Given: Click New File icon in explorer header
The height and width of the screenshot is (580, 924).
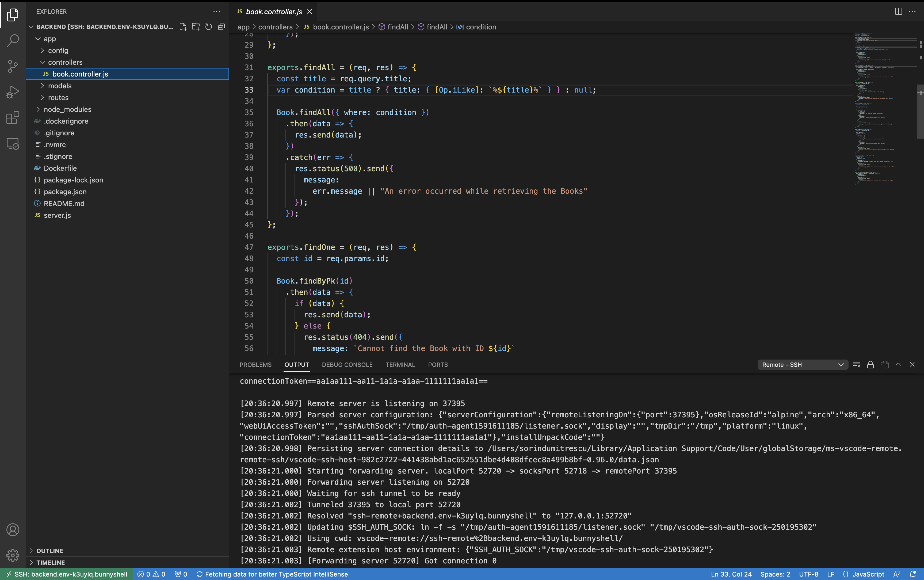Looking at the screenshot, I should pyautogui.click(x=183, y=27).
